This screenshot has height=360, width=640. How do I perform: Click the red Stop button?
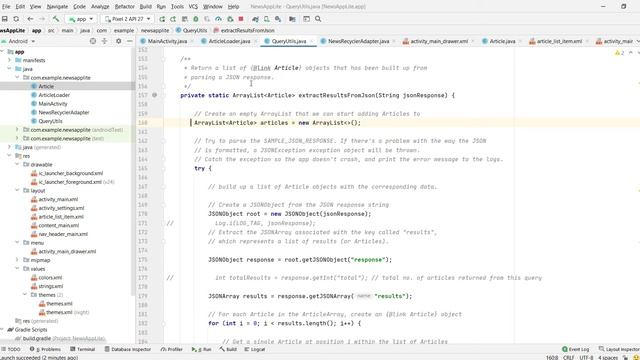click(241, 19)
